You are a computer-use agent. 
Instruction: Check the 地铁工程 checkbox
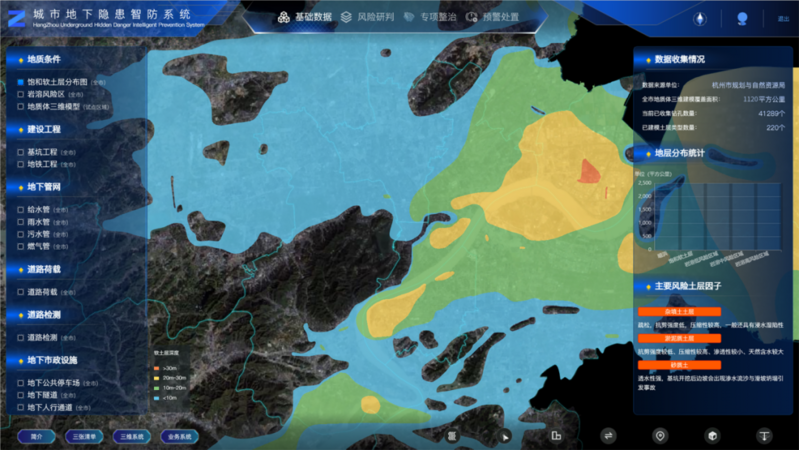[x=21, y=164]
